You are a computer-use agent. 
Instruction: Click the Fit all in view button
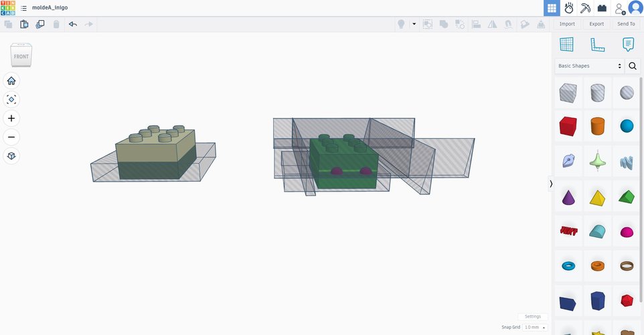(x=11, y=99)
